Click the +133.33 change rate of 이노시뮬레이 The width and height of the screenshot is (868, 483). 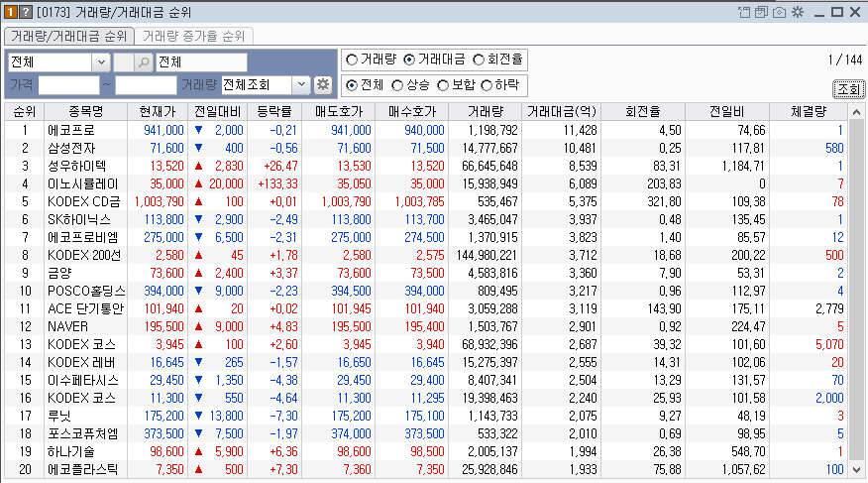click(x=277, y=183)
